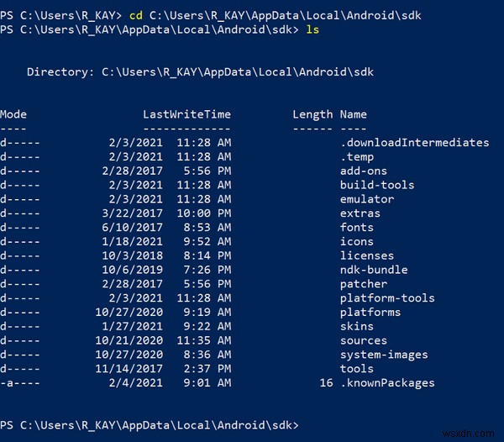Screen dimensions: 504x442
Task: Click the Mode column header
Action: 13,114
